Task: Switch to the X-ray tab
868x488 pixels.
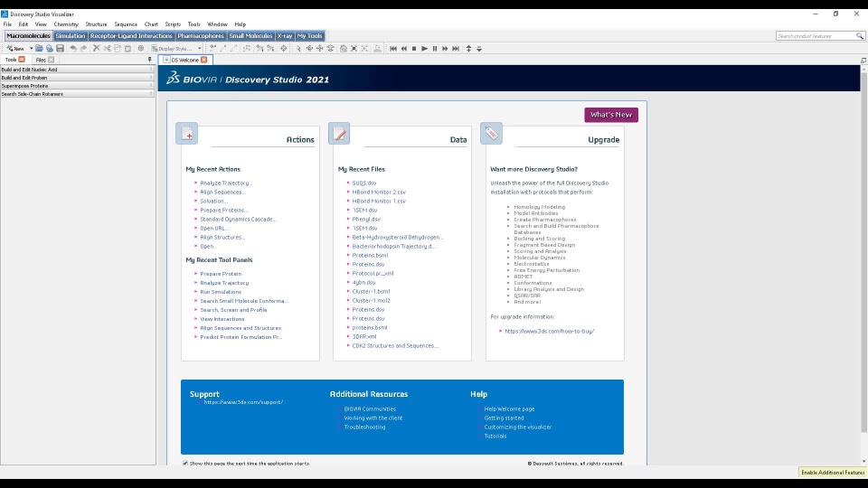Action: [285, 36]
